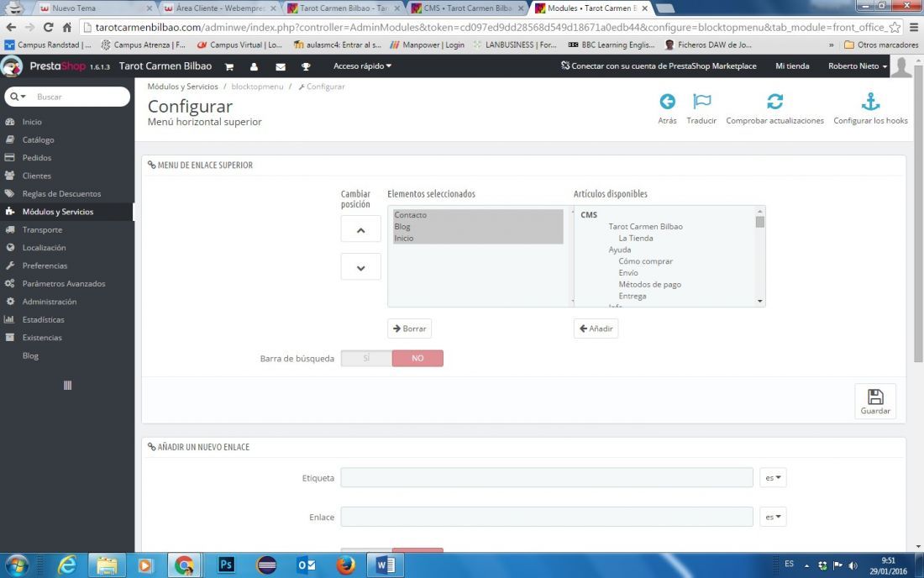This screenshot has width=924, height=578.
Task: Select Contacto in Elementos seleccionados list
Action: pyautogui.click(x=478, y=215)
